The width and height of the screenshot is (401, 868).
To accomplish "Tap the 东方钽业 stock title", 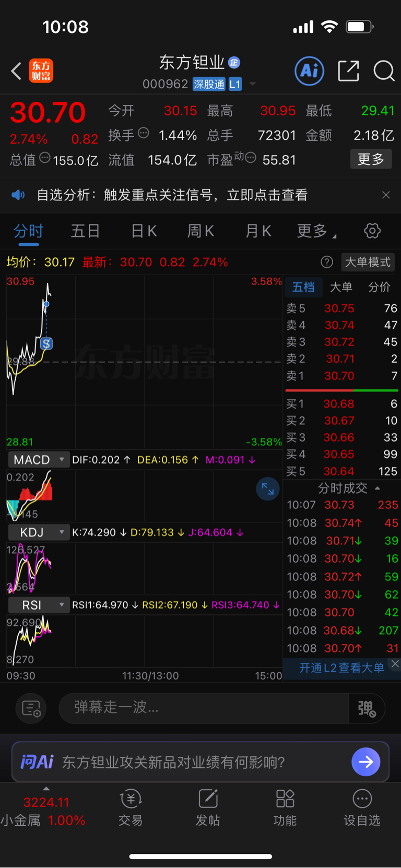I will [x=192, y=63].
